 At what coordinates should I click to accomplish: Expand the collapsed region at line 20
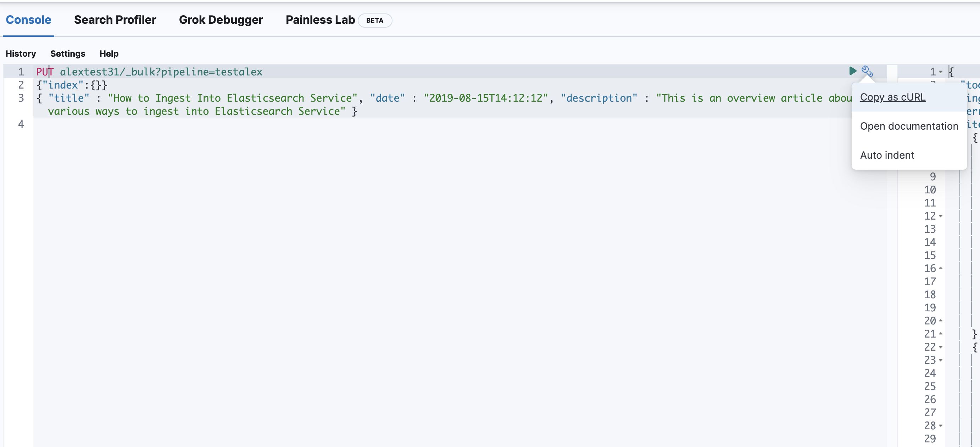[x=941, y=320]
